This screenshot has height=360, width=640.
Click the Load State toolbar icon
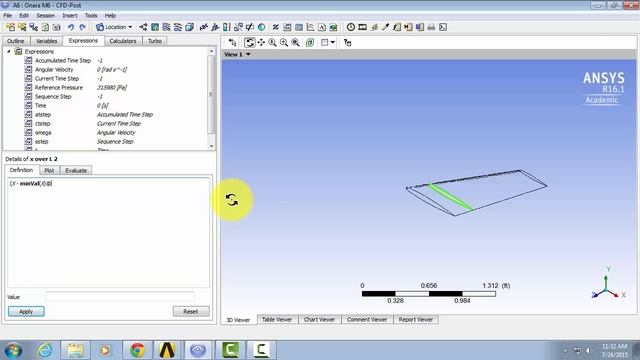[x=22, y=27]
